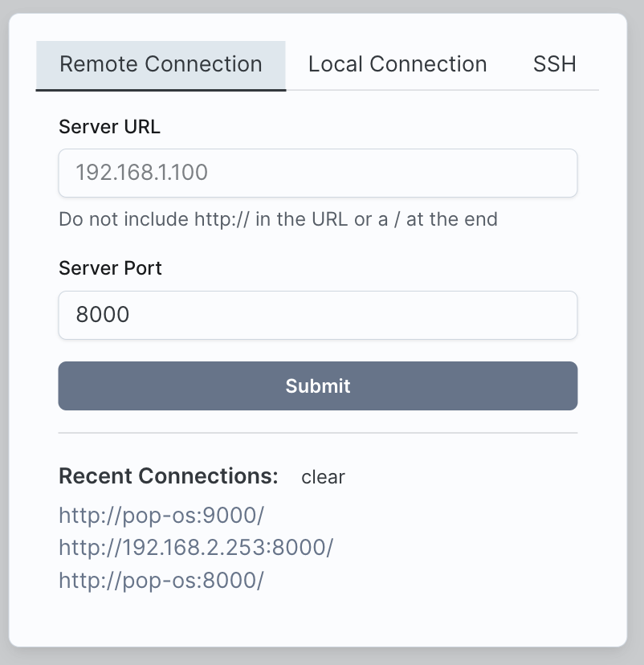The width and height of the screenshot is (644, 665).
Task: Click the "Recent Connections:" heading
Action: coord(168,476)
